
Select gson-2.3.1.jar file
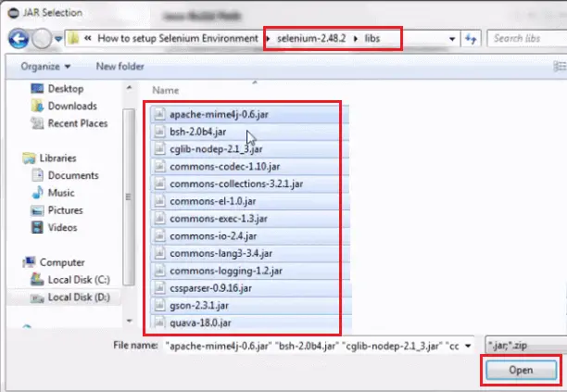pyautogui.click(x=249, y=306)
